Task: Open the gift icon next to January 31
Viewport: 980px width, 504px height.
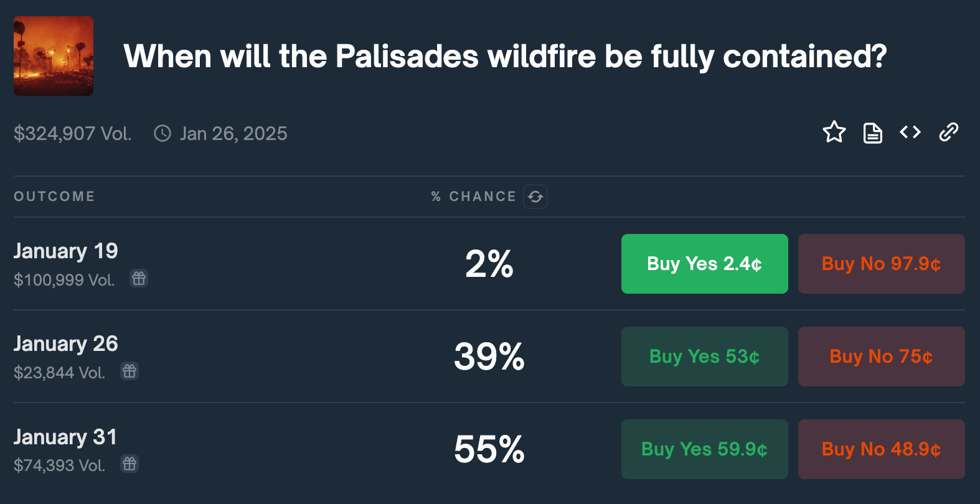Action: (129, 464)
